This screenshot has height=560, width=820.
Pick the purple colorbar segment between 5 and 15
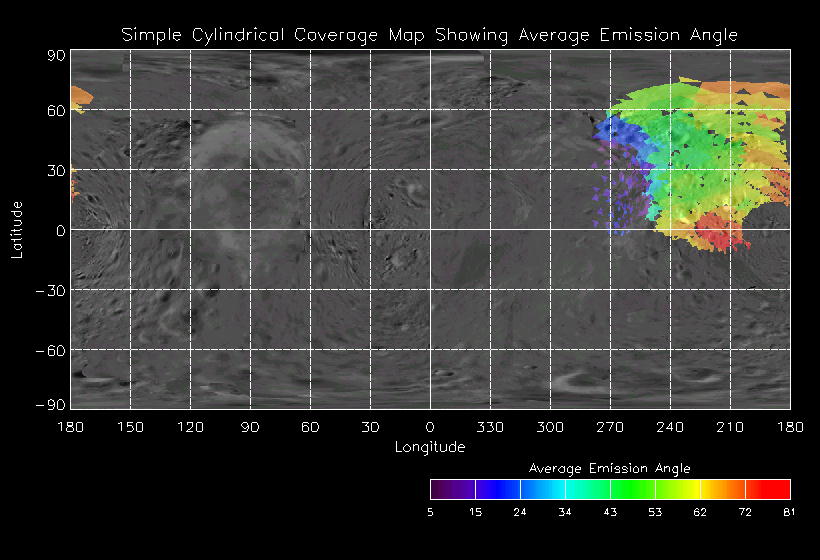pos(452,489)
